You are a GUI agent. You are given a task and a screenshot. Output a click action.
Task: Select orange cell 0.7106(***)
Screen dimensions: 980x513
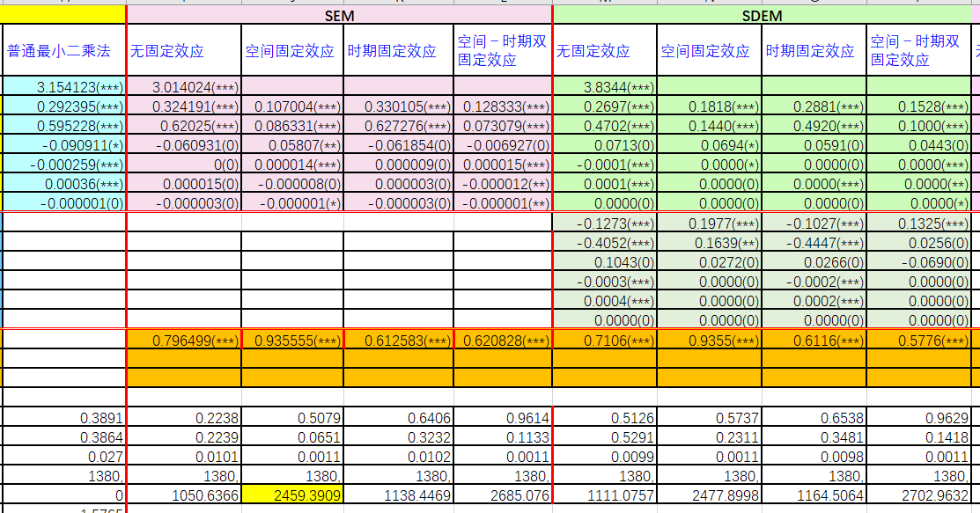605,340
